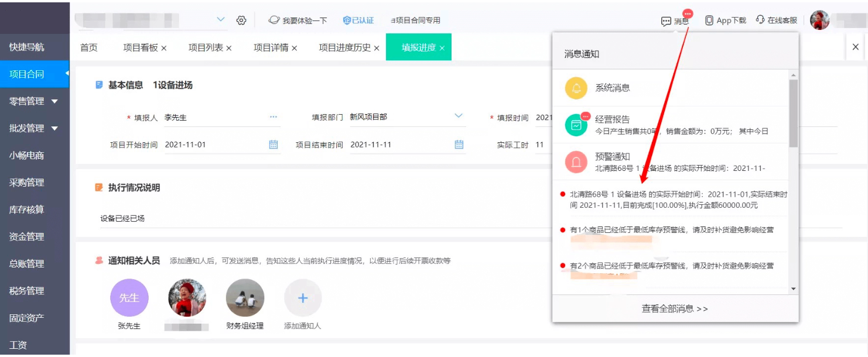Expand the 填报部门 dropdown
Viewport: 868px width, 357px height.
459,116
